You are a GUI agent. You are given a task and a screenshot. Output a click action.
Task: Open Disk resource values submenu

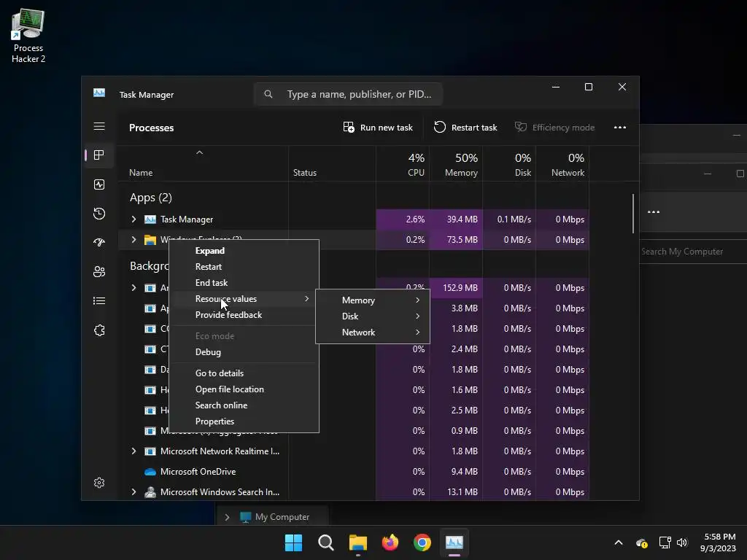click(x=373, y=316)
